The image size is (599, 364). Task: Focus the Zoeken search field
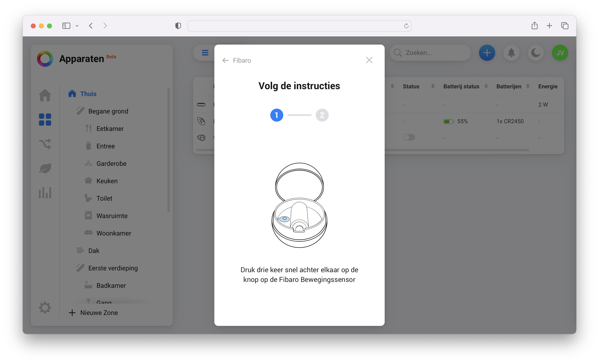pos(430,52)
